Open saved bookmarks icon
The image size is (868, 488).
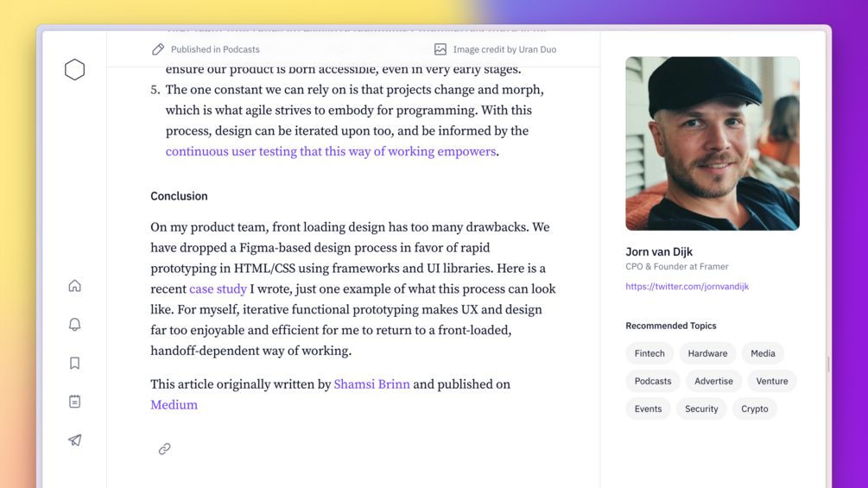coord(74,363)
